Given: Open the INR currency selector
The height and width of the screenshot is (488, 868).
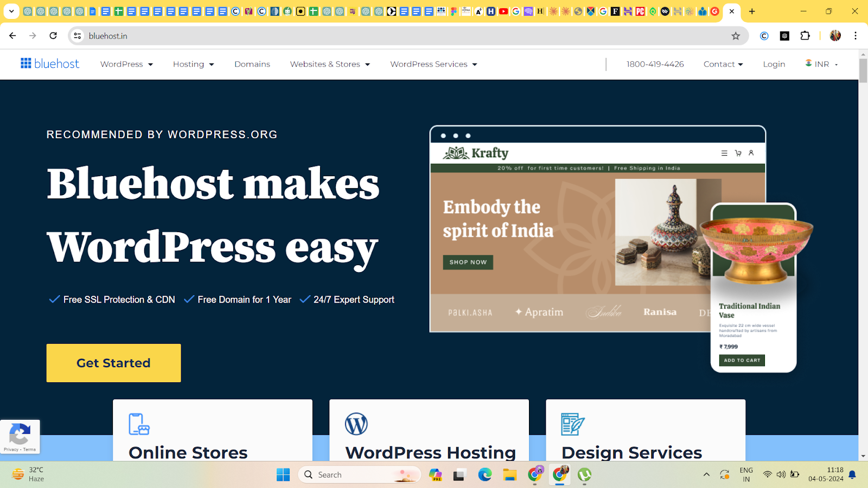Looking at the screenshot, I should 822,64.
